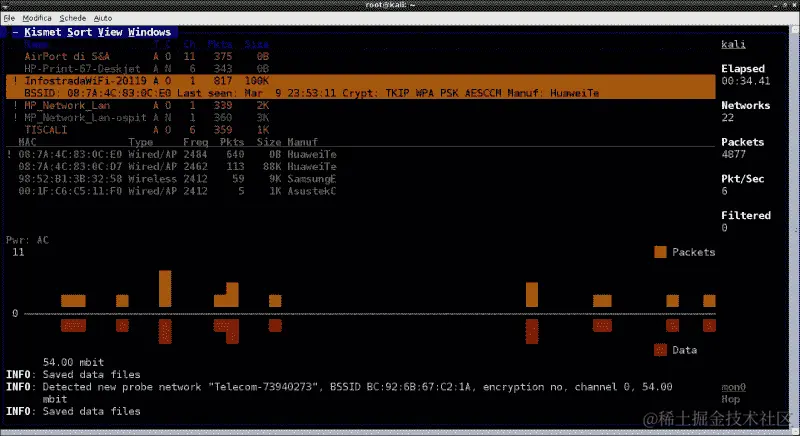The image size is (800, 436).
Task: Click the Manuf column header in client list
Action: pyautogui.click(x=303, y=142)
